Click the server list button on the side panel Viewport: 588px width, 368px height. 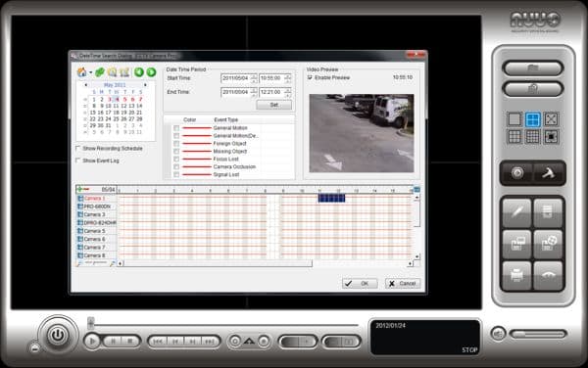[548, 212]
